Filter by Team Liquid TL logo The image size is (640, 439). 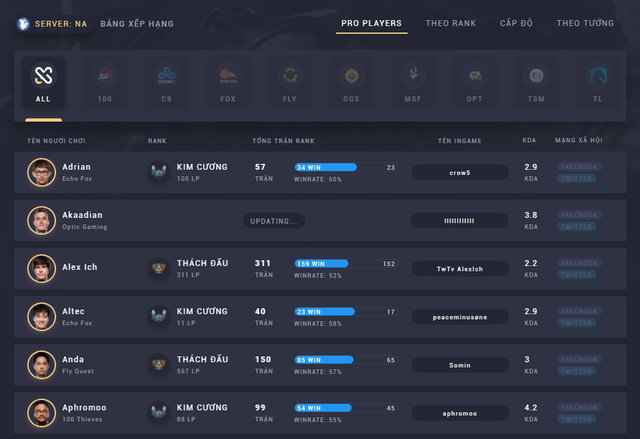(x=598, y=75)
